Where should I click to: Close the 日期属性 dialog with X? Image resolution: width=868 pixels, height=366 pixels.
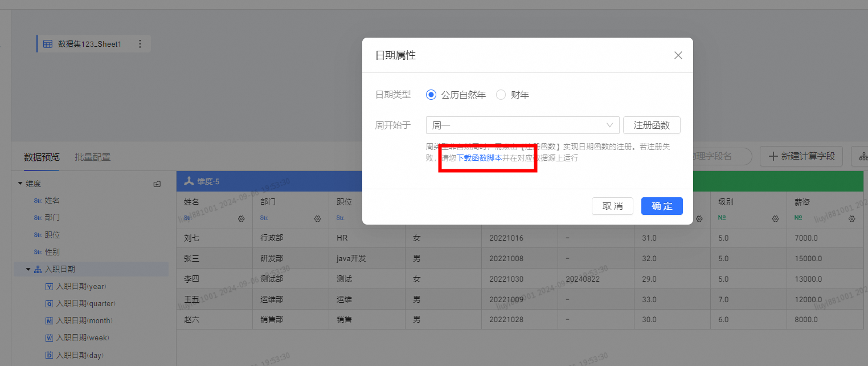click(678, 55)
